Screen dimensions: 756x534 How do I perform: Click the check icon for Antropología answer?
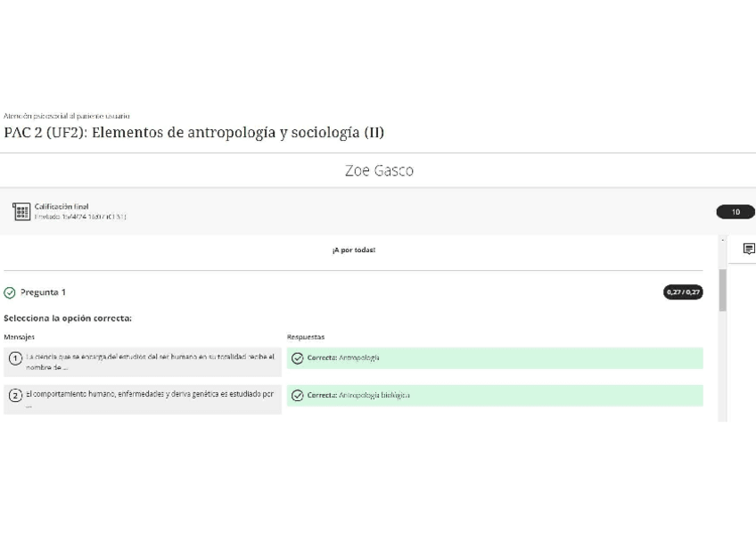pos(298,358)
